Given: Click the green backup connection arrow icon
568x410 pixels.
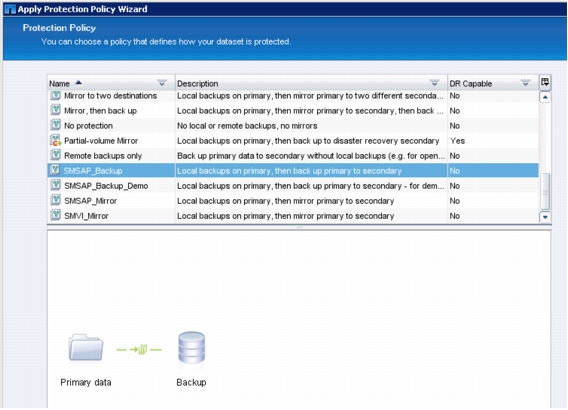Looking at the screenshot, I should [139, 350].
